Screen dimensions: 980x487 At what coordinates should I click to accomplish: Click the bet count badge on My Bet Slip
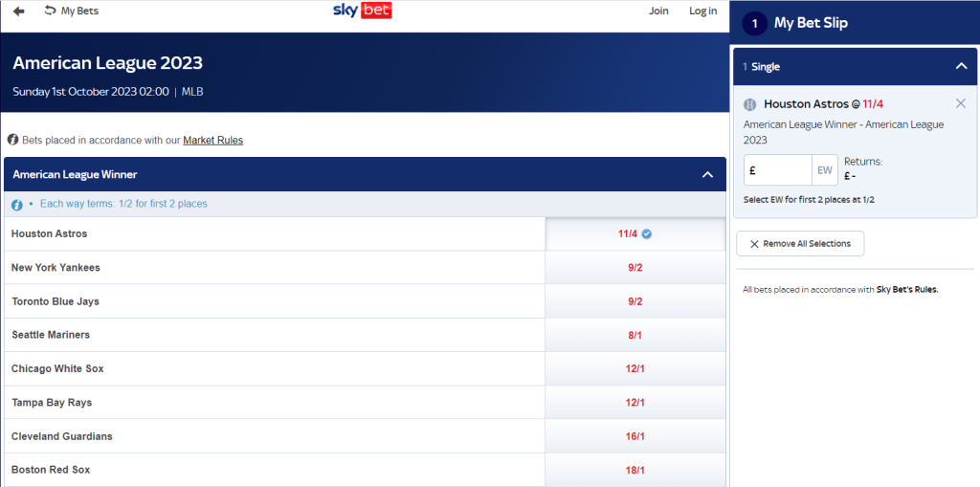tap(754, 24)
